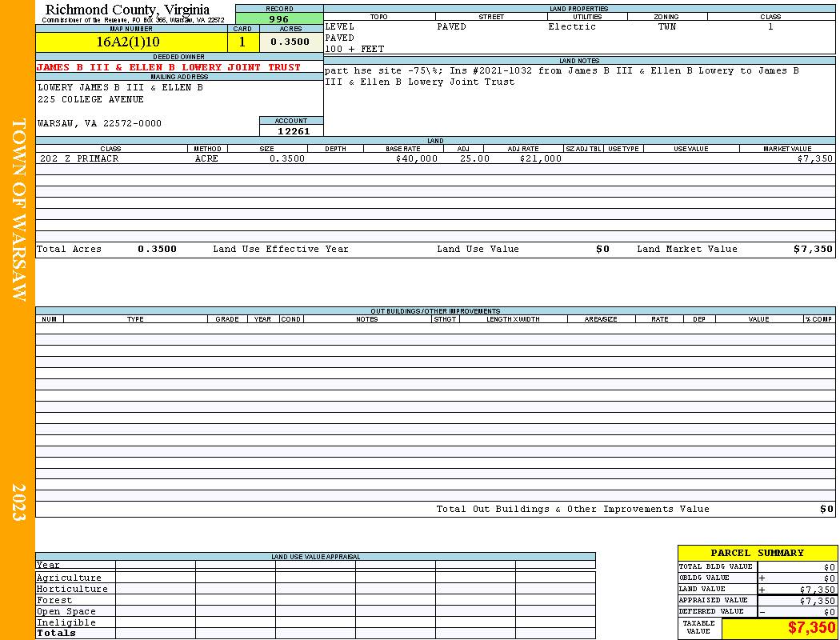
Task: Click the land notes text about Ins #2021-1032
Action: (x=562, y=77)
